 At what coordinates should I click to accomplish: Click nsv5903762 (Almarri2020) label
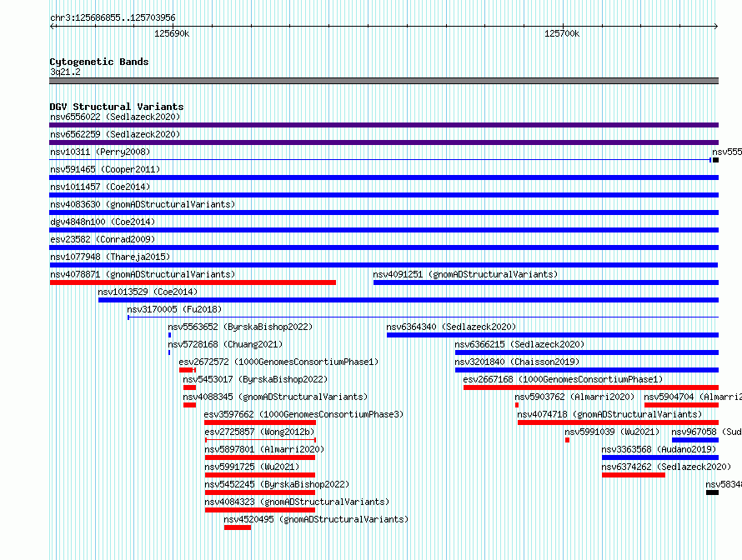[574, 397]
